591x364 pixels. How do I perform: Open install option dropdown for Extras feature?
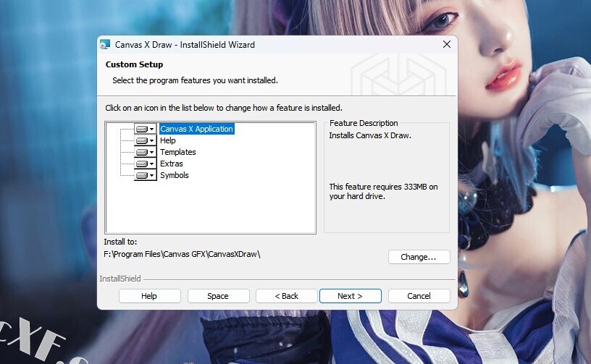tap(145, 164)
